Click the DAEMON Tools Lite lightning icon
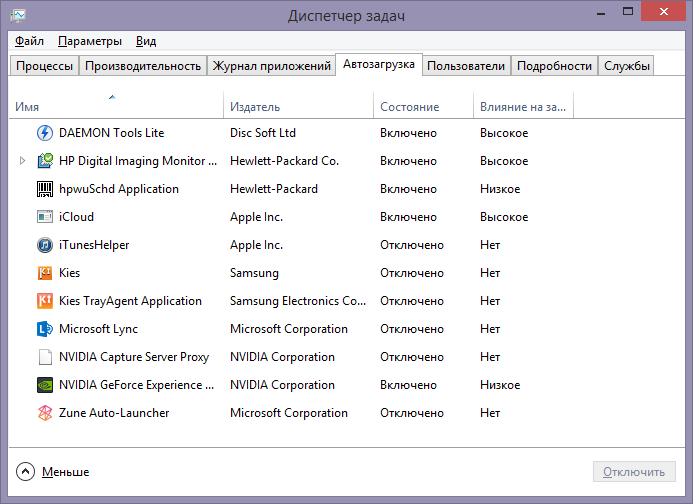Image resolution: width=693 pixels, height=504 pixels. click(45, 133)
